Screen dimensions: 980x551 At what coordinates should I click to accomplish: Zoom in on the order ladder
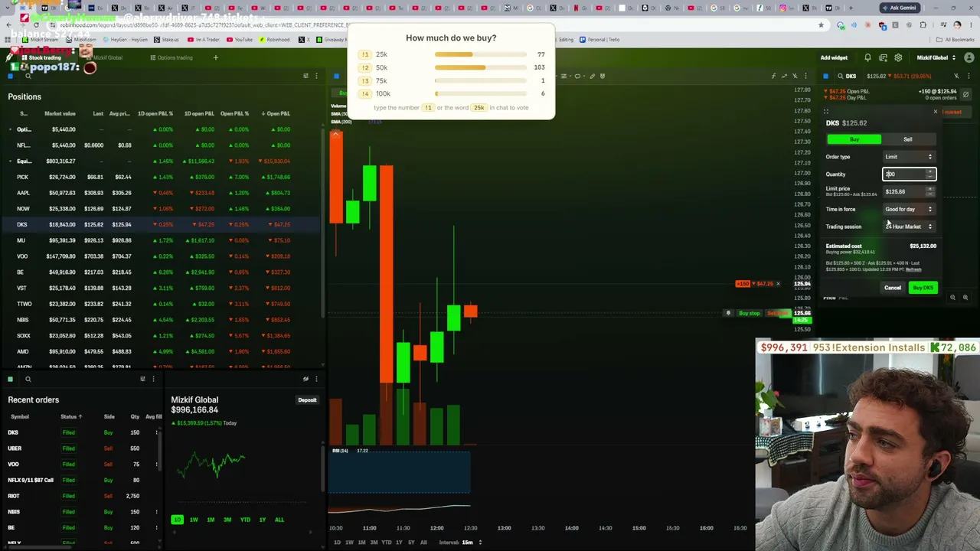(965, 298)
